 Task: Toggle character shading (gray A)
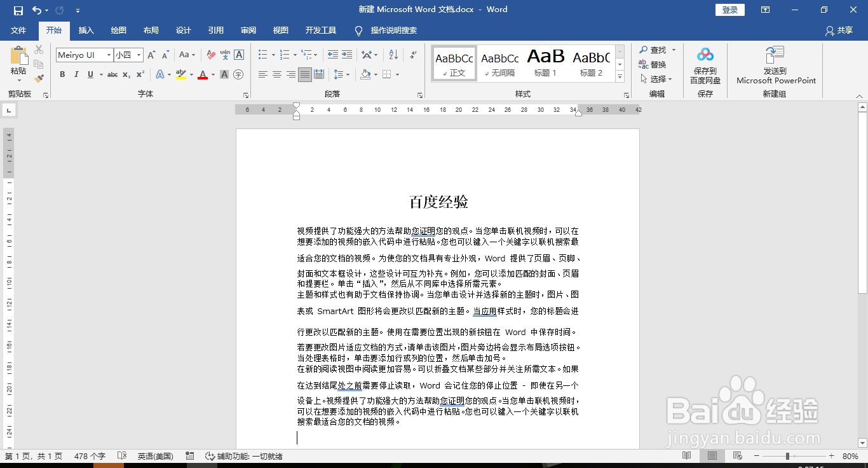(224, 74)
